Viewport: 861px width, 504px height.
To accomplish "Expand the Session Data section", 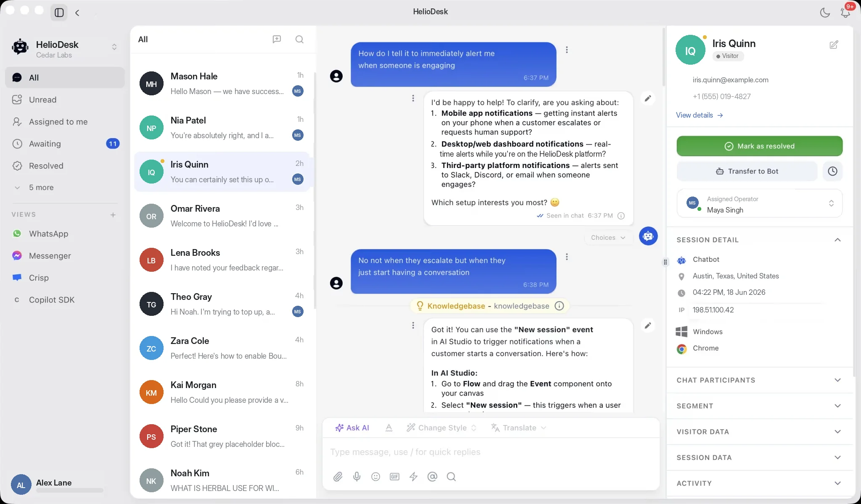I will pos(759,457).
